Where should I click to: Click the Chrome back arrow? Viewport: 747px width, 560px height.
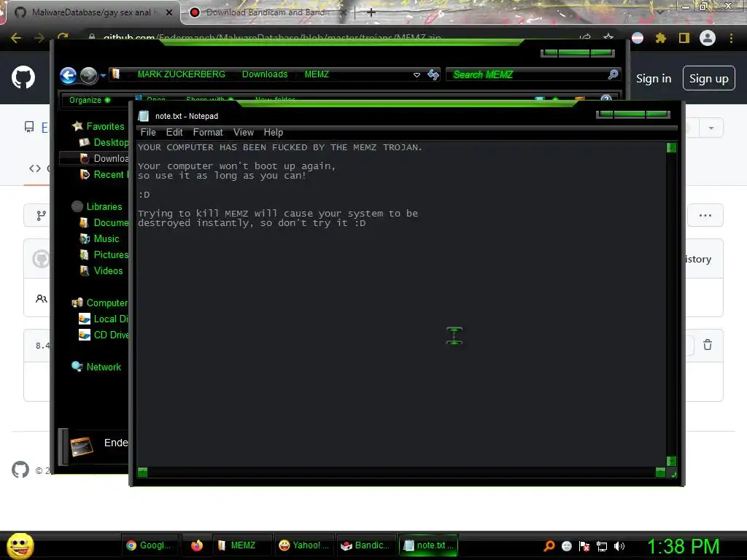[16, 38]
